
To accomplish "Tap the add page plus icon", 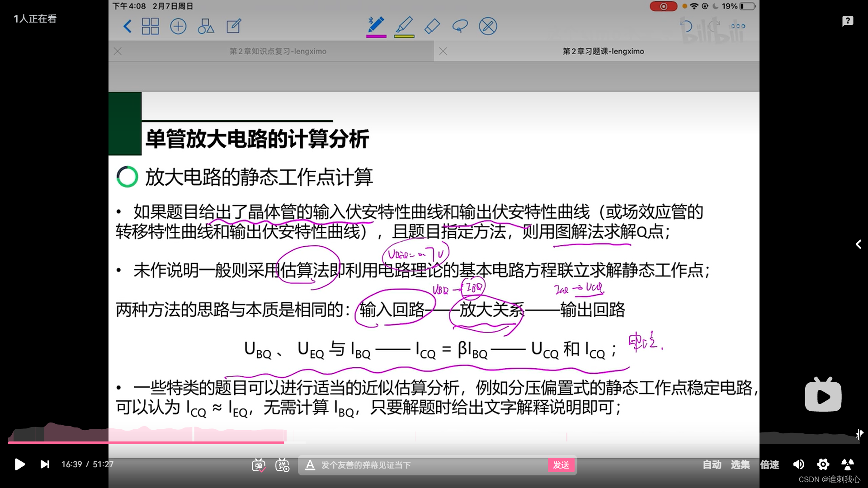I will pos(178,26).
